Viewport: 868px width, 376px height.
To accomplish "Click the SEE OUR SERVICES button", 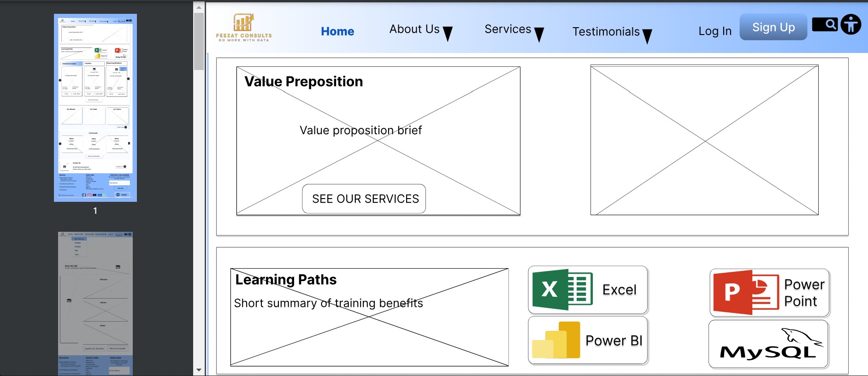I will tap(364, 199).
